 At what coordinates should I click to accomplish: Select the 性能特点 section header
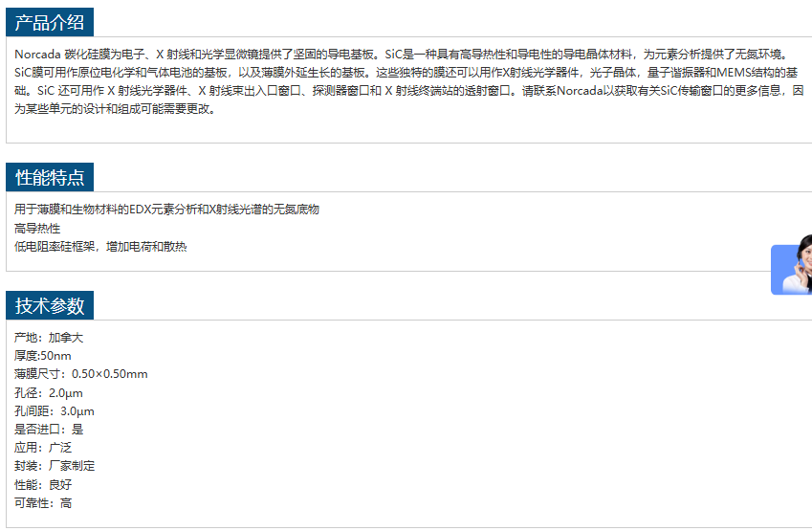tap(50, 178)
